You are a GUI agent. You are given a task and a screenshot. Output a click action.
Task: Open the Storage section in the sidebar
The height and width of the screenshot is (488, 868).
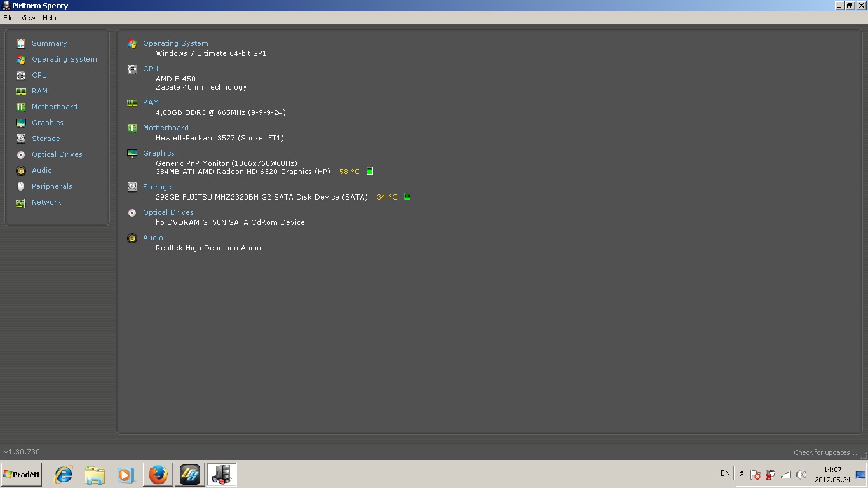pos(46,139)
